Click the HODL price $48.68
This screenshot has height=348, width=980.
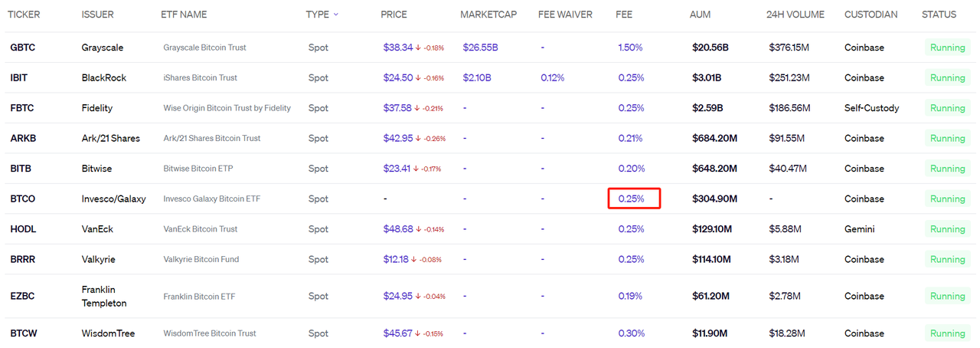(x=398, y=229)
